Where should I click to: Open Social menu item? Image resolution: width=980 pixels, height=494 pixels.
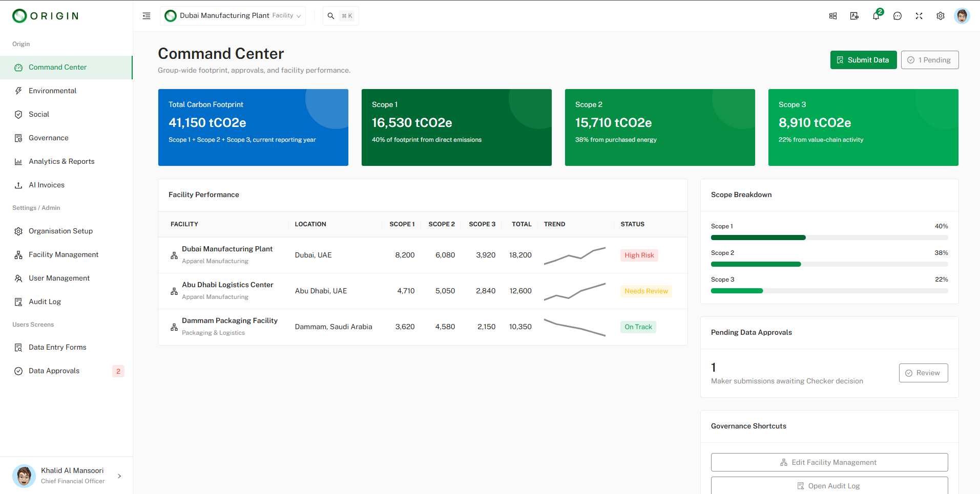66,115
